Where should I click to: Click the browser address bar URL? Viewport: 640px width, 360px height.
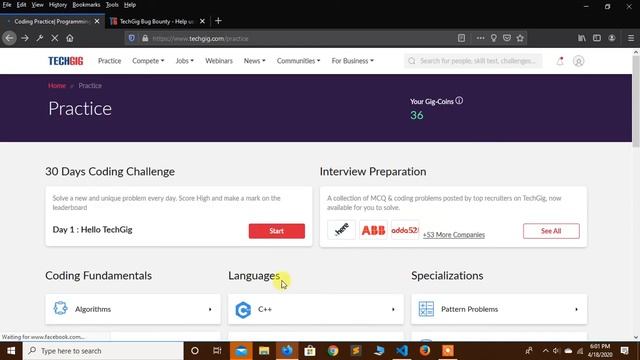coord(200,39)
